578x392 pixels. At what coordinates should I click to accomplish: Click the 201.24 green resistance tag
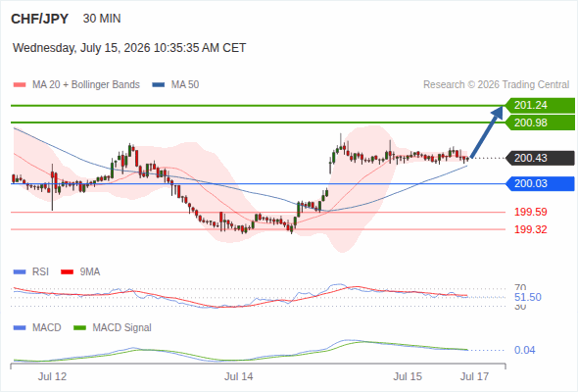tap(540, 106)
